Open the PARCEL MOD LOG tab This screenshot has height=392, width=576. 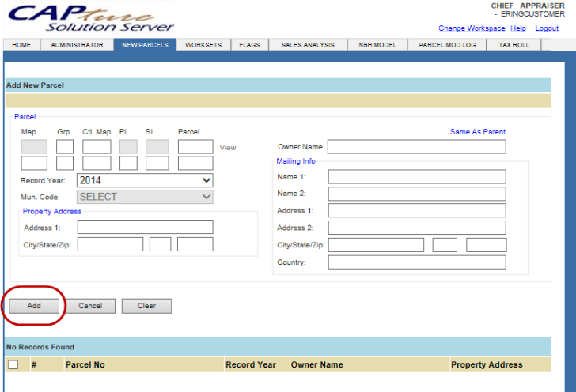[447, 45]
